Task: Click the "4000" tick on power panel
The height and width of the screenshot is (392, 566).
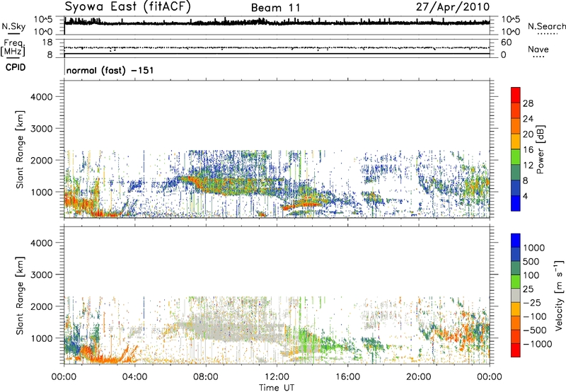Action: pos(42,97)
